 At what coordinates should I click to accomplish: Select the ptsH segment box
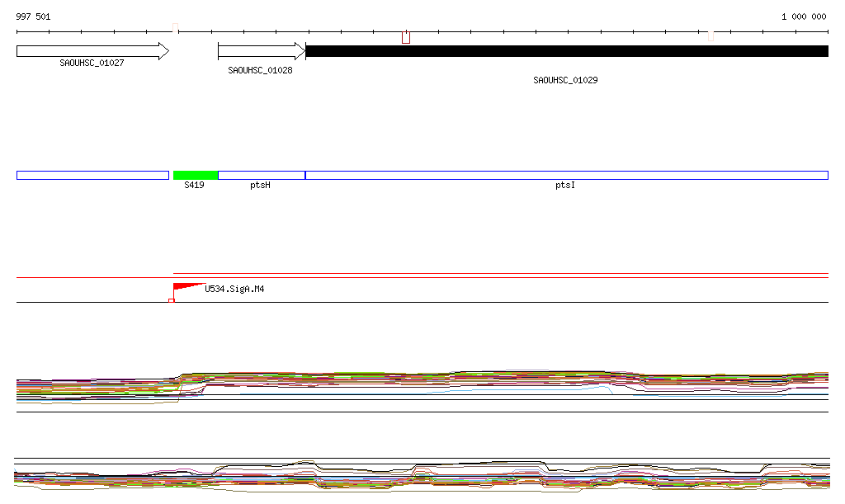click(x=261, y=175)
